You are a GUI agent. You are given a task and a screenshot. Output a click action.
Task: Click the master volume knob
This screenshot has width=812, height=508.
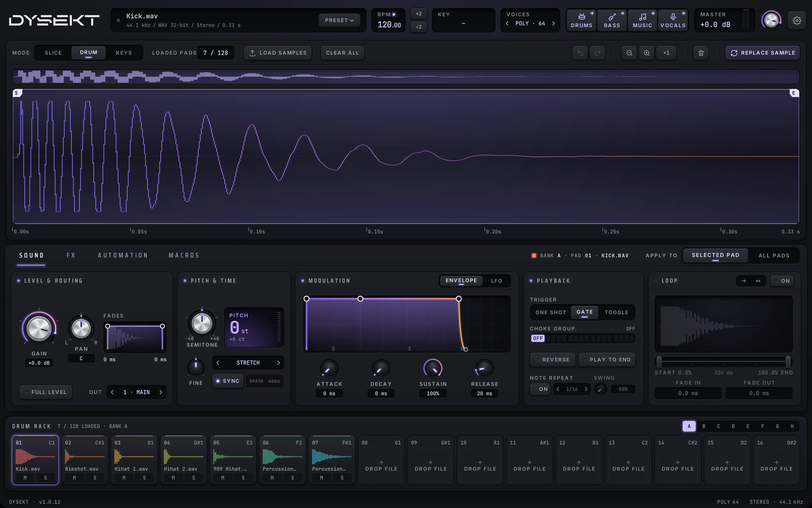[x=771, y=21]
